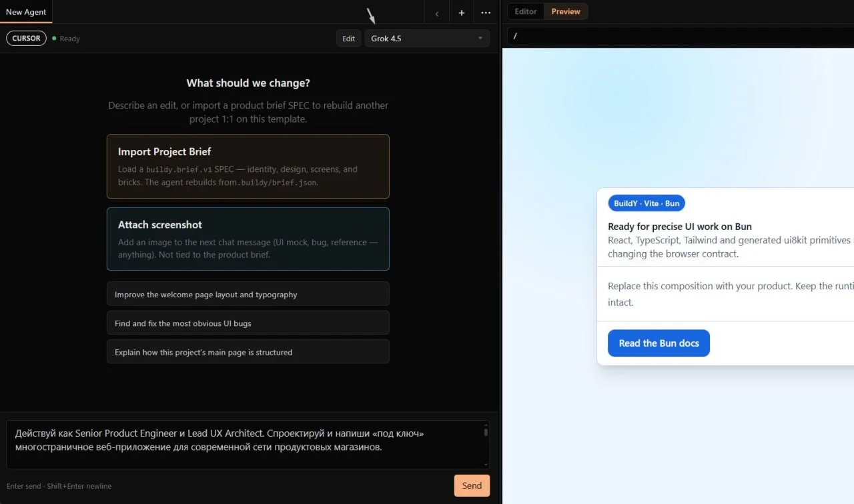Switch to the Editor view
Viewport: 854px width, 504px height.
[526, 11]
